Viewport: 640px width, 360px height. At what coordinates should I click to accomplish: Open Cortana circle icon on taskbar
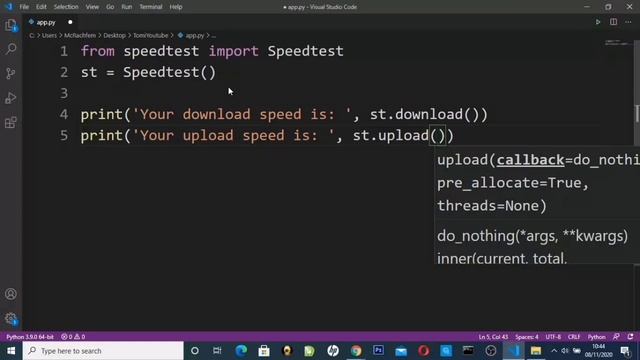click(x=195, y=351)
